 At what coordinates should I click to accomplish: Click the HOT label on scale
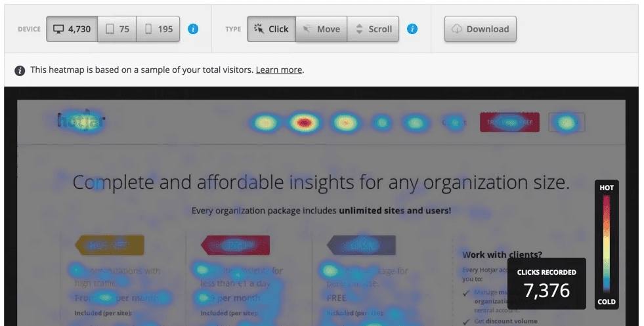(607, 188)
